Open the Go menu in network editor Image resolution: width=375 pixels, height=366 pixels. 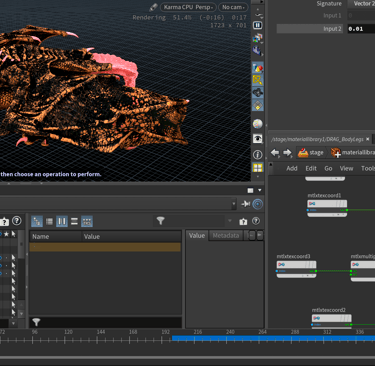click(x=328, y=168)
